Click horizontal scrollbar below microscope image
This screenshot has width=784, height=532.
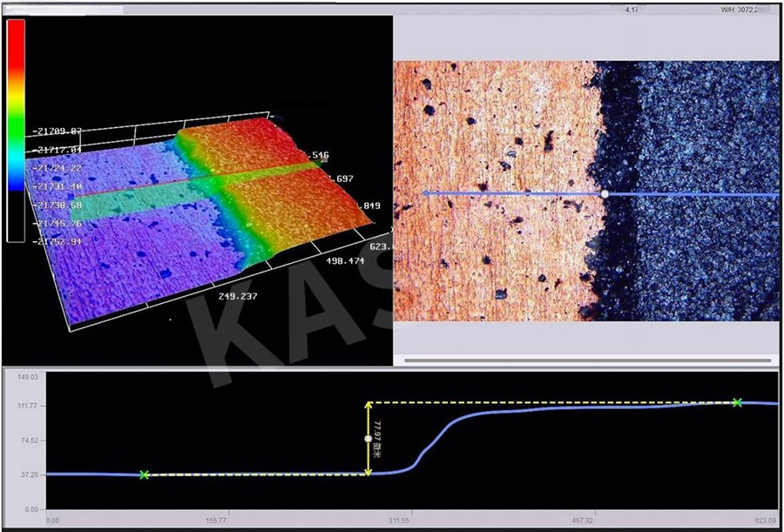tap(587, 360)
